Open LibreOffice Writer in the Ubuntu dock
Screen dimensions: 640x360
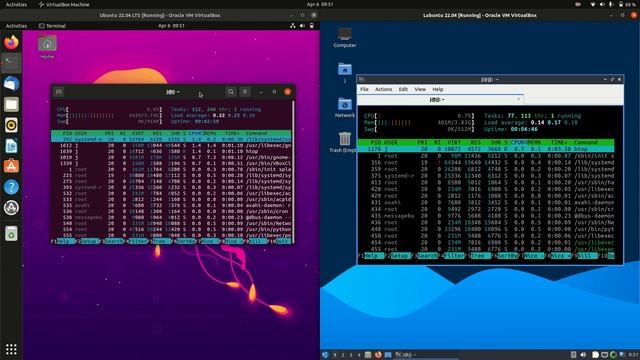tap(11, 146)
